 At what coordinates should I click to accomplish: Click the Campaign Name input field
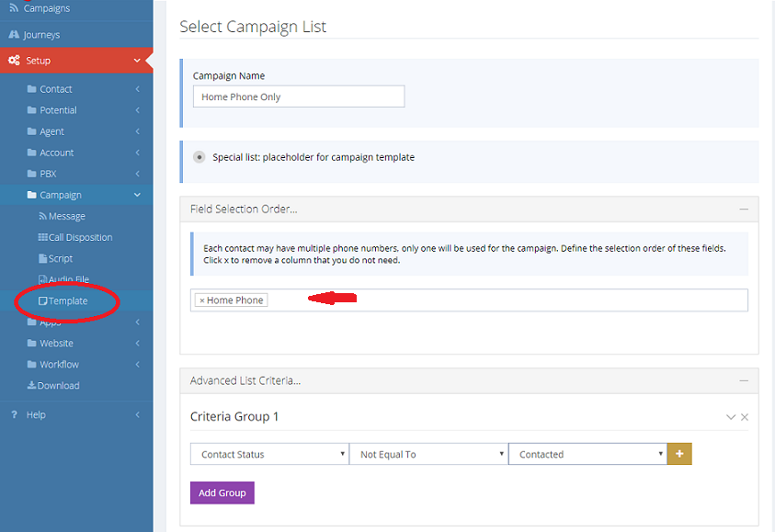[x=298, y=96]
